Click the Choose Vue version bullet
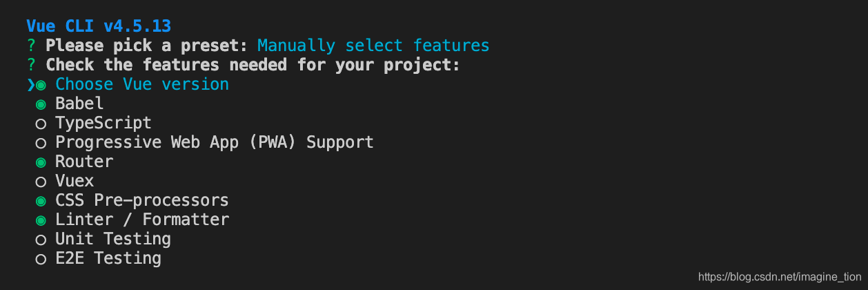Viewport: 868px width, 290px height. pyautogui.click(x=41, y=85)
